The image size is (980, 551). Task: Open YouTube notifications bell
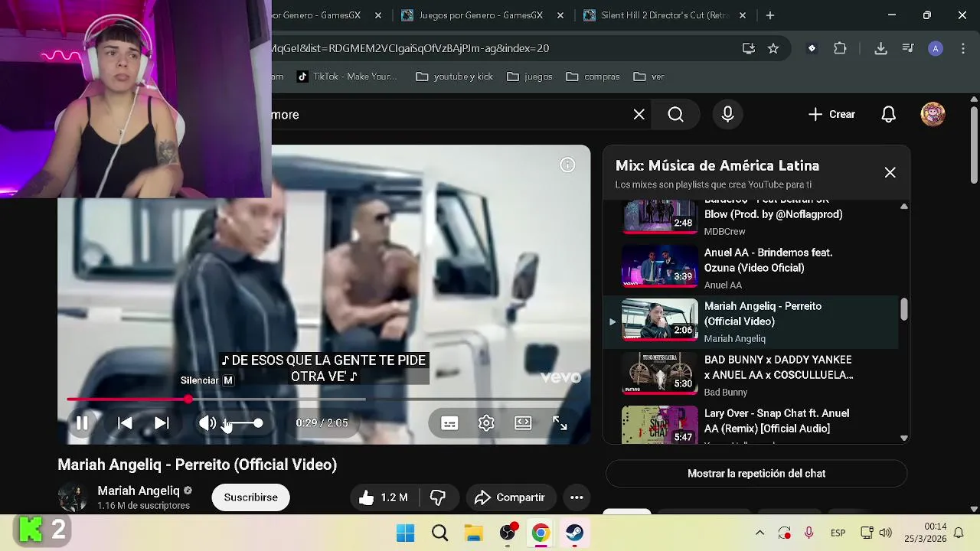coord(889,115)
